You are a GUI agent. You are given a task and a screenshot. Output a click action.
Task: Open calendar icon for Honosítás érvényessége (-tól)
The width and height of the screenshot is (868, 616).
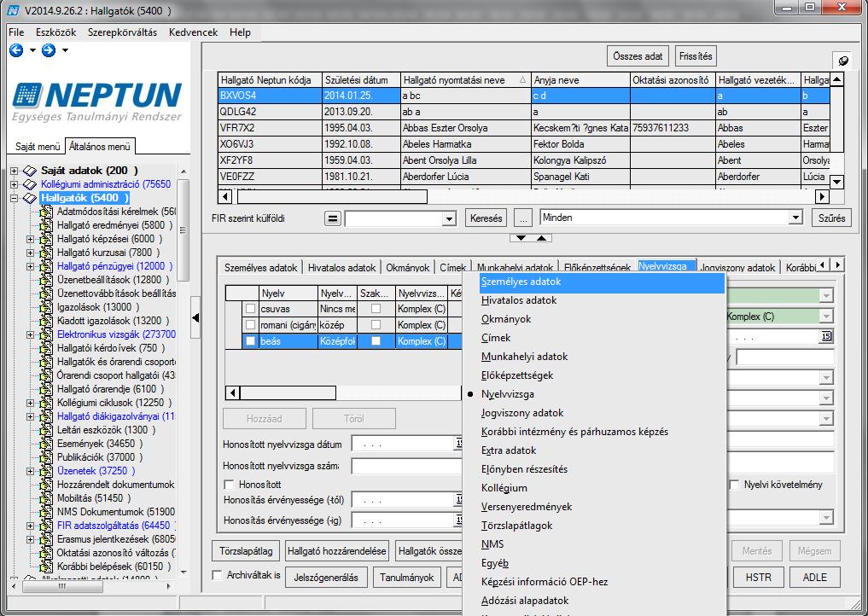coord(458,500)
